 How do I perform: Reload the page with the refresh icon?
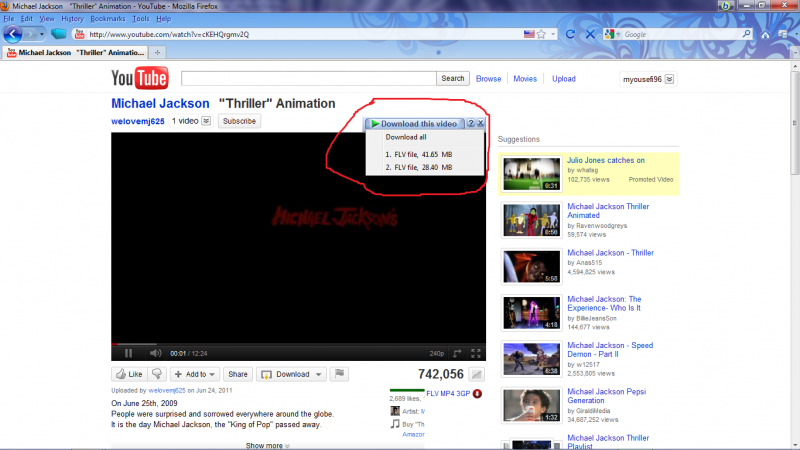[x=570, y=34]
